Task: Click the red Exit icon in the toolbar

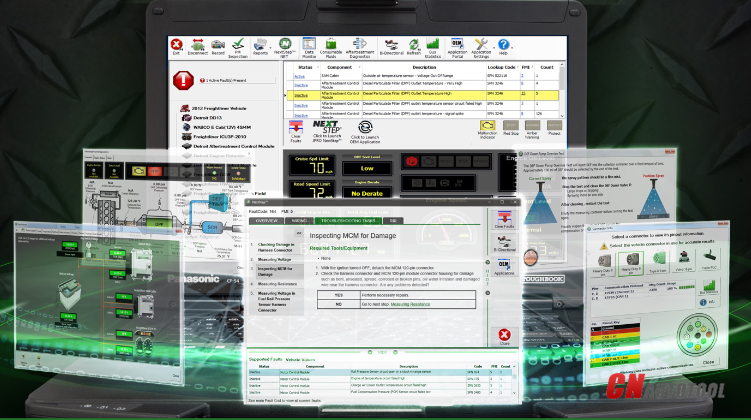Action: [x=176, y=47]
